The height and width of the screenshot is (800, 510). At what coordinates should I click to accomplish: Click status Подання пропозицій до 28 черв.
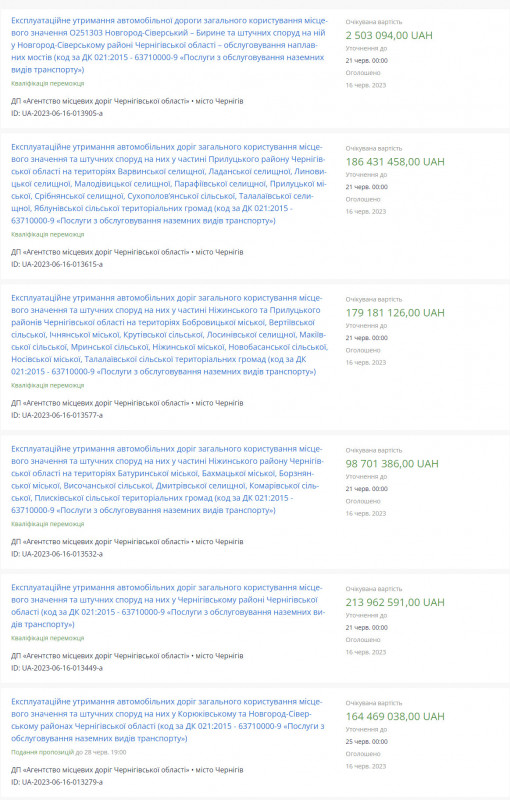pos(69,752)
